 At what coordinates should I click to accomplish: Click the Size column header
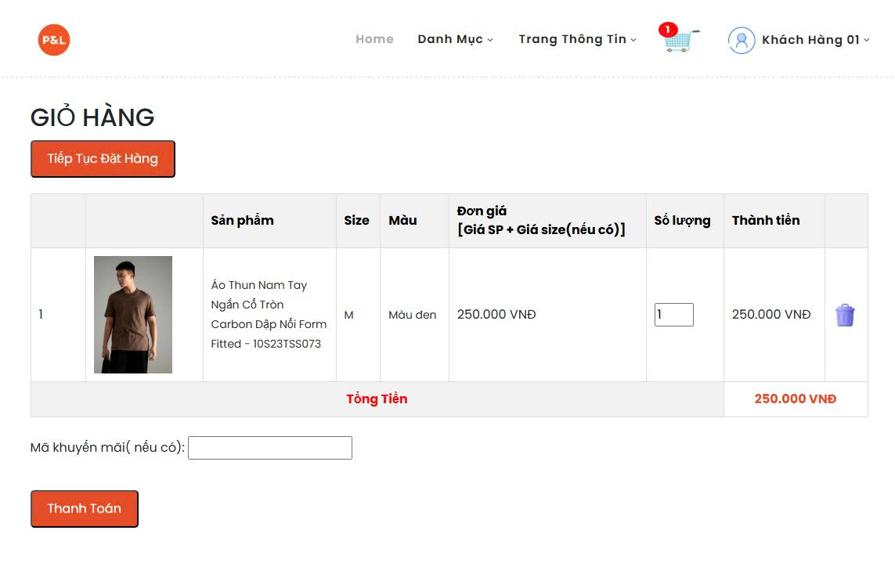point(357,220)
